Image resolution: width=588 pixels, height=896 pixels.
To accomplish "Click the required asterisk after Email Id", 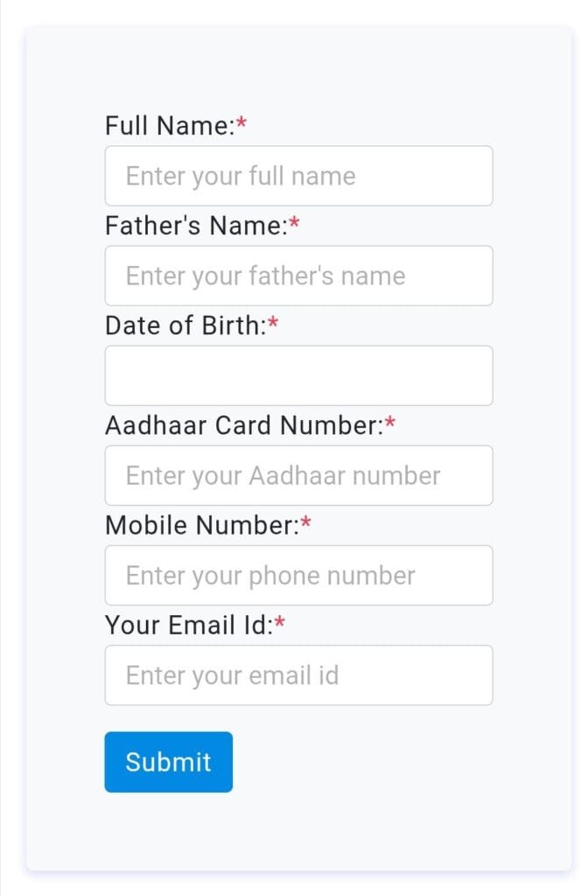I will coord(280,623).
